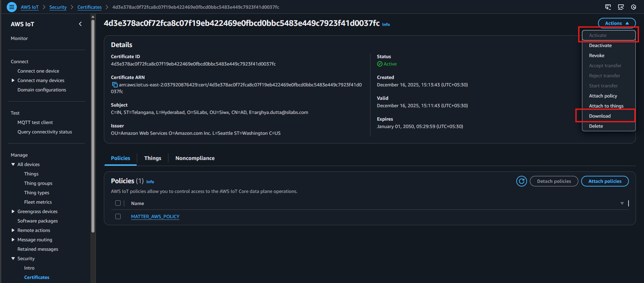
Task: Open MQTT test client
Action: (35, 122)
